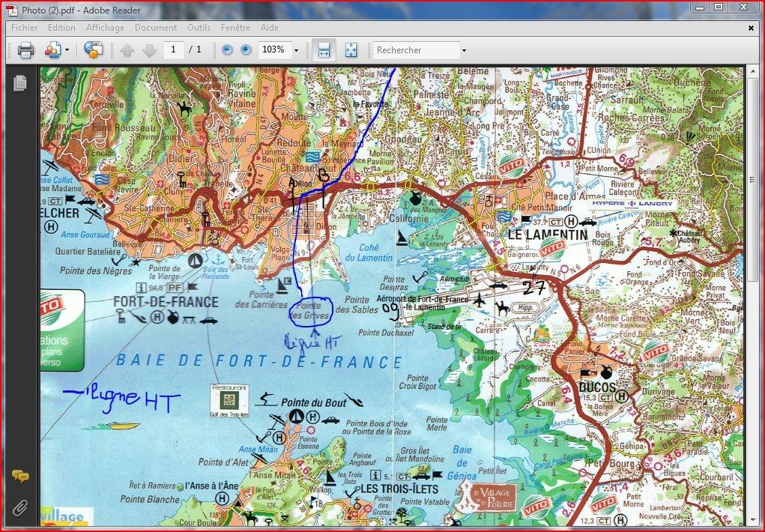This screenshot has width=765, height=532.
Task: Toggle fit width scrolling mode
Action: pyautogui.click(x=324, y=50)
